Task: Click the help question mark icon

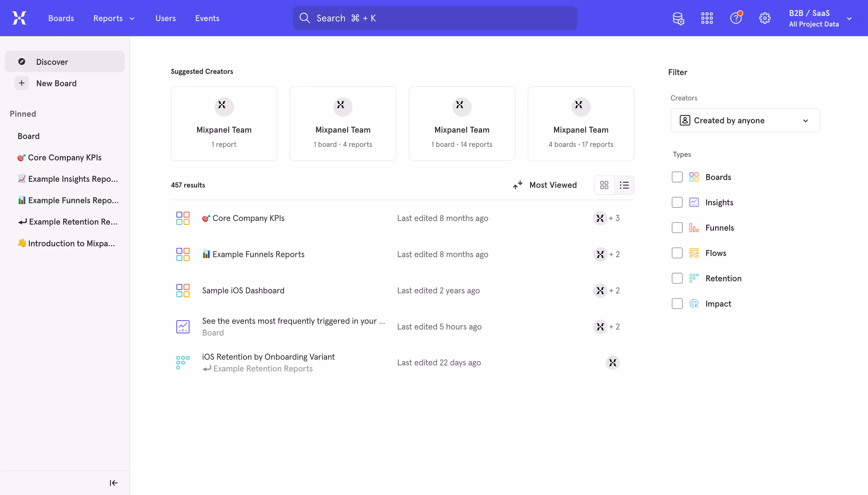Action: [x=736, y=18]
